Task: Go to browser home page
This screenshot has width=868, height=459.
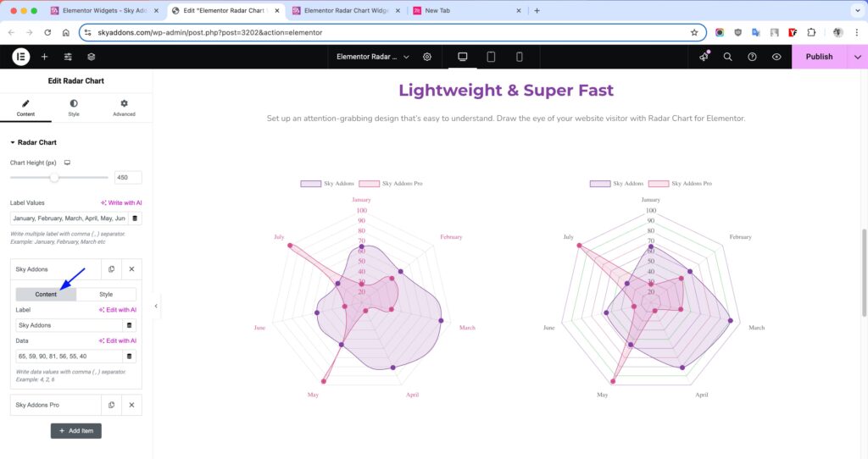Action: click(66, 33)
